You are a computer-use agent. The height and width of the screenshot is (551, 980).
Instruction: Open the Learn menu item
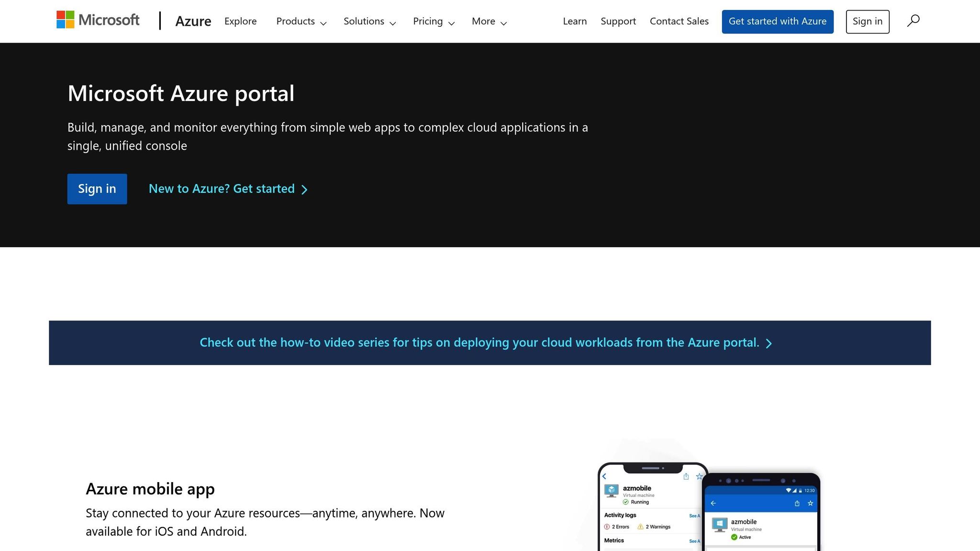[575, 21]
